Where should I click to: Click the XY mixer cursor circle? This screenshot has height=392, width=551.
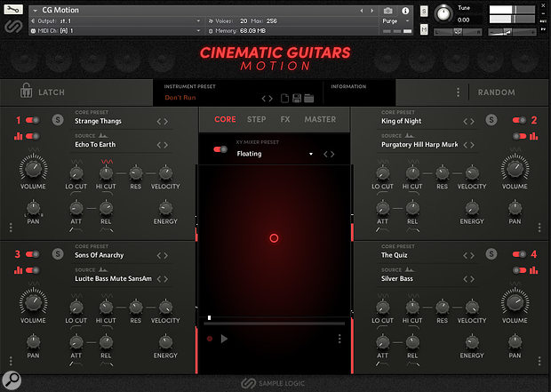pyautogui.click(x=274, y=238)
